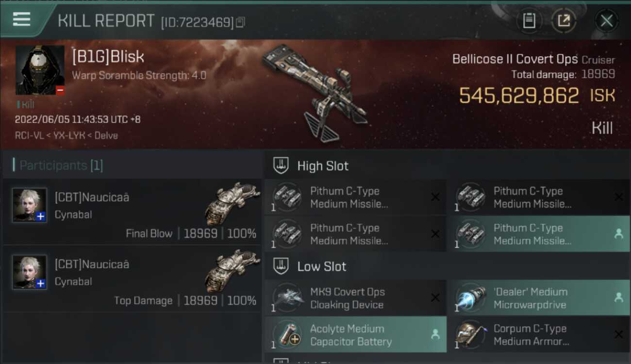Toggle person marker on Capacitor Battery row

click(435, 334)
